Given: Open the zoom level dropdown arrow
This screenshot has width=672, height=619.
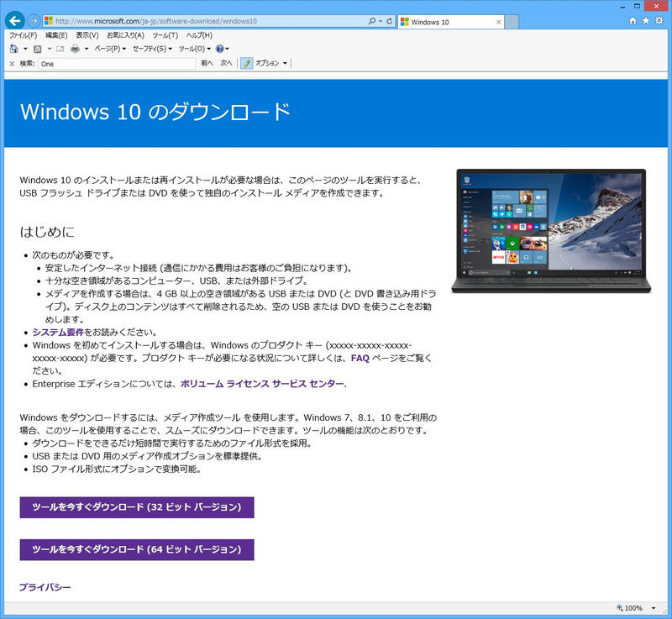Looking at the screenshot, I should point(654,608).
